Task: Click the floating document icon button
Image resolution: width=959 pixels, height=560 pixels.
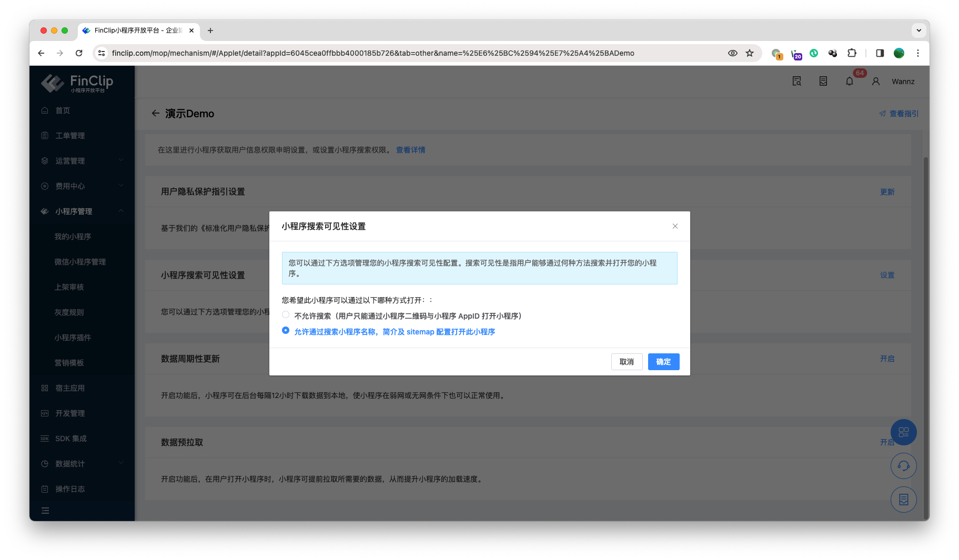Action: 903,500
